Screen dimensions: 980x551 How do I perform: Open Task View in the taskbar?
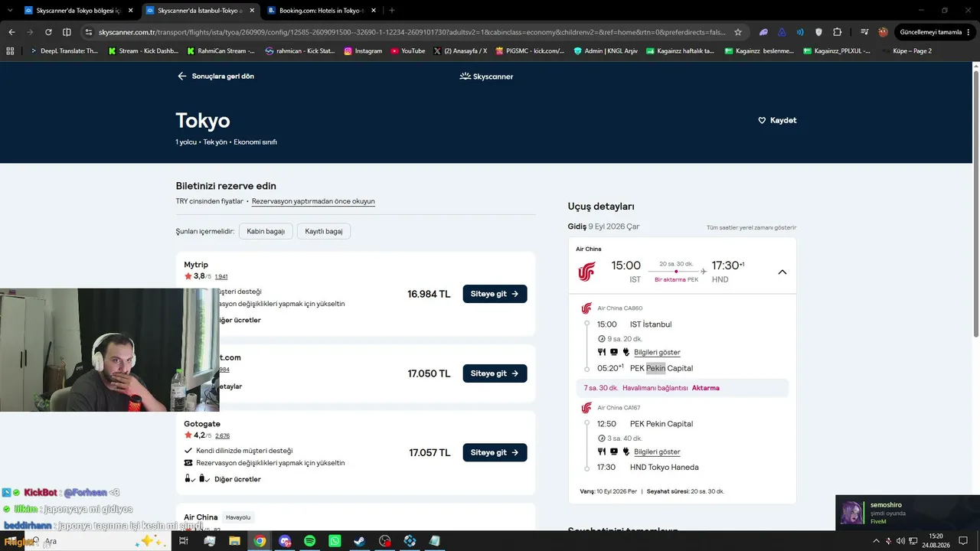click(x=184, y=541)
